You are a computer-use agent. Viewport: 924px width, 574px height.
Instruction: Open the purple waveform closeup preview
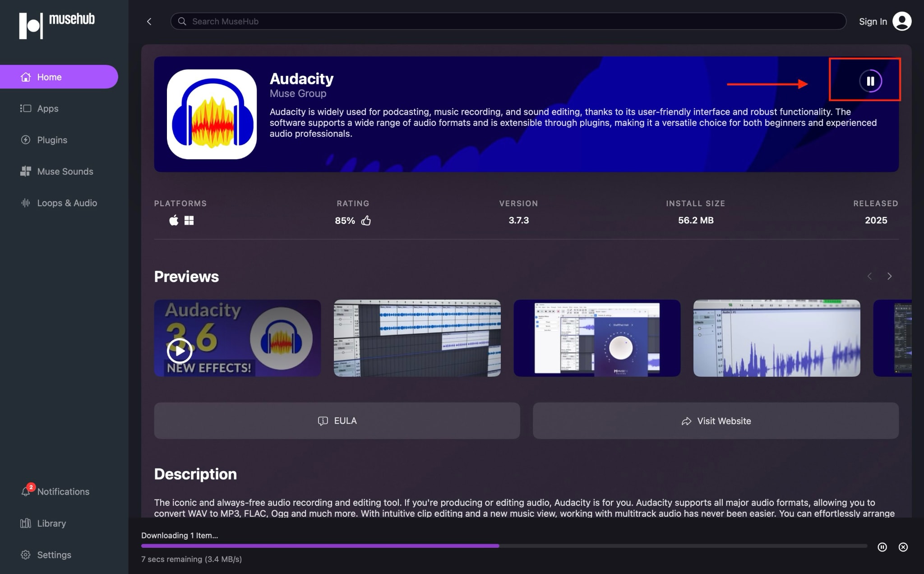[x=776, y=338]
